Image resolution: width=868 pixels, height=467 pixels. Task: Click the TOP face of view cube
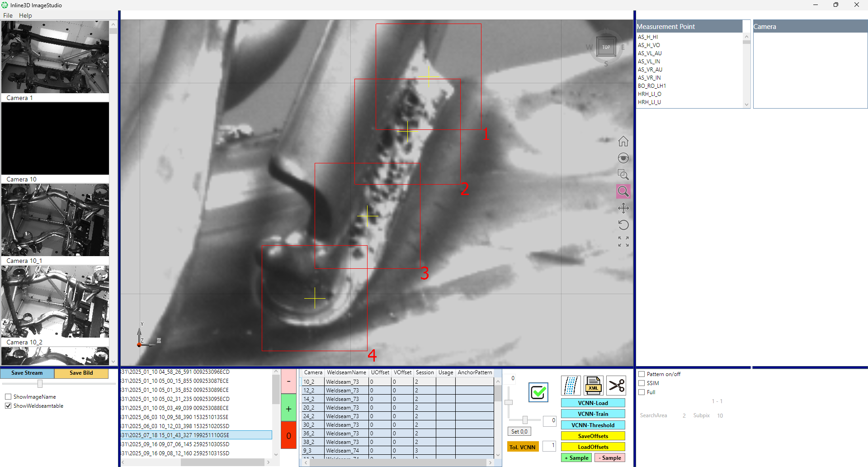pyautogui.click(x=606, y=47)
